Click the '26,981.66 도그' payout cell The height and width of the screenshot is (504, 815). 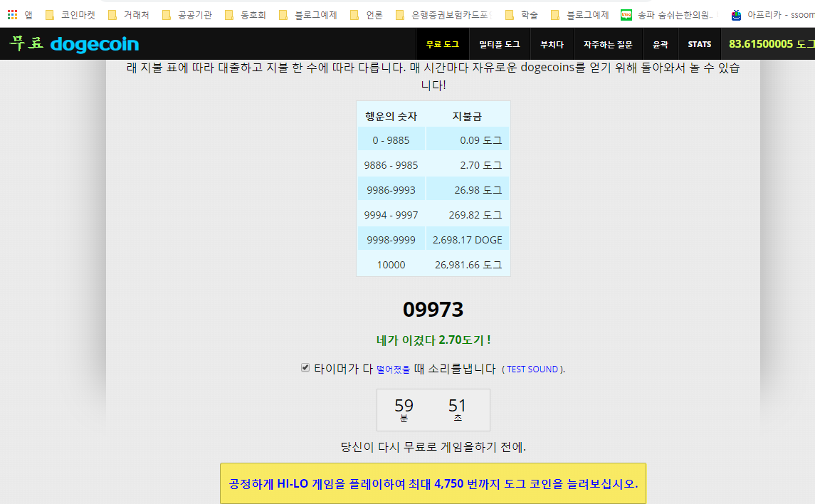[468, 265]
